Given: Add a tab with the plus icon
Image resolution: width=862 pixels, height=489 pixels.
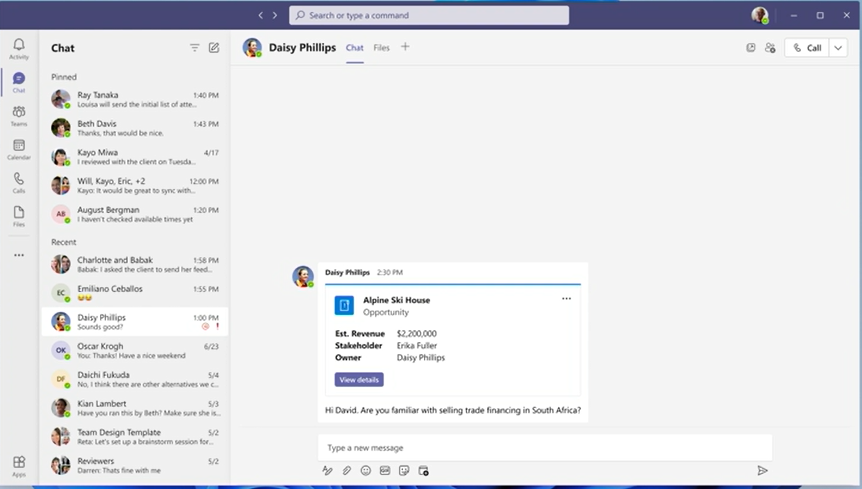Looking at the screenshot, I should [x=405, y=47].
